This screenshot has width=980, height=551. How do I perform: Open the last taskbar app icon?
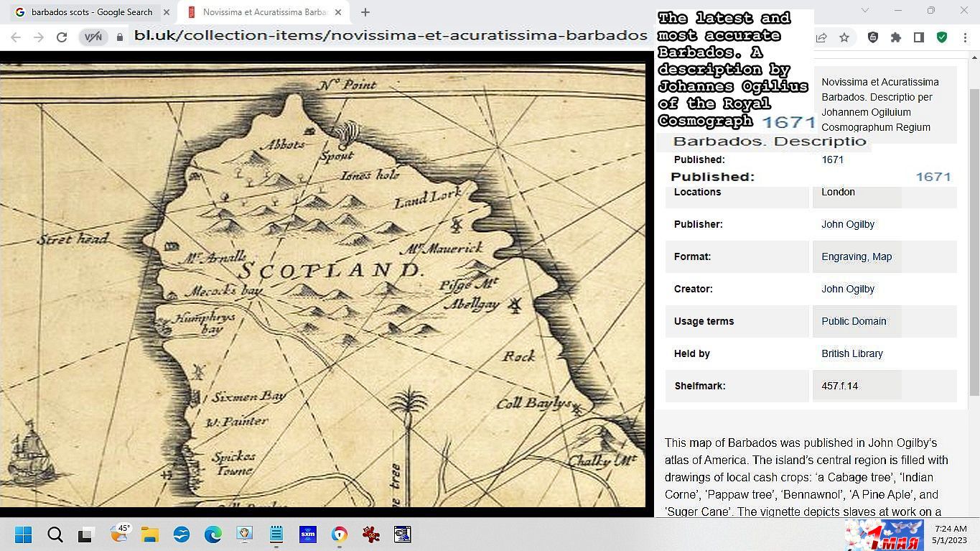[x=403, y=534]
